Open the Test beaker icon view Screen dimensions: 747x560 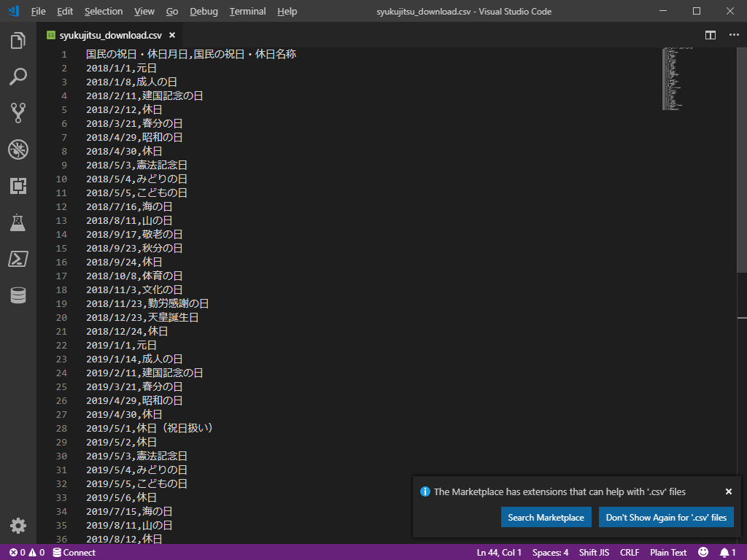click(18, 222)
